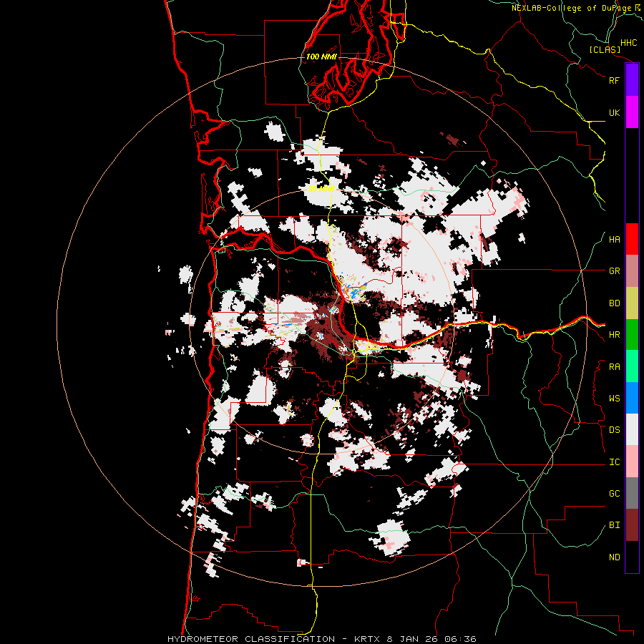
Task: Select the IC light-pink legend swatch
Action: 632,462
